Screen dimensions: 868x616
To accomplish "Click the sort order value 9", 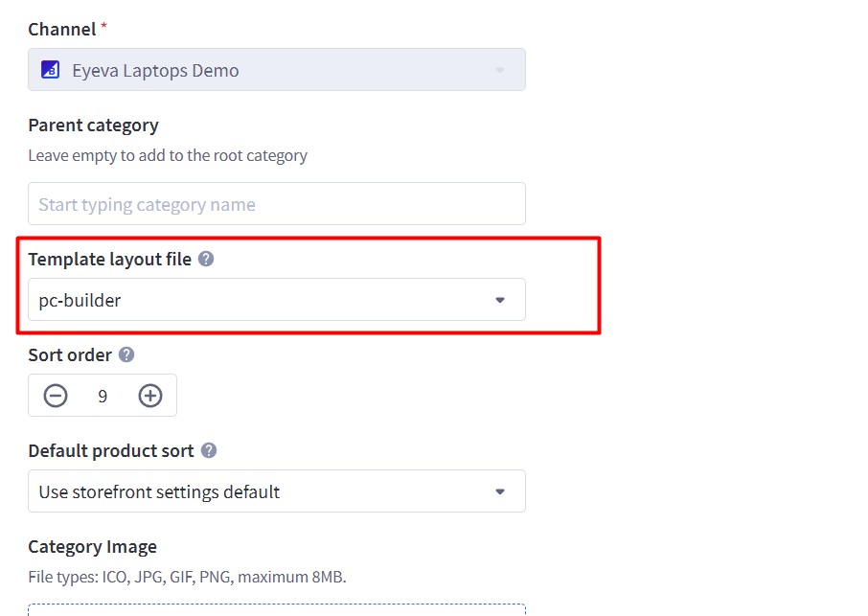I will (x=103, y=397).
